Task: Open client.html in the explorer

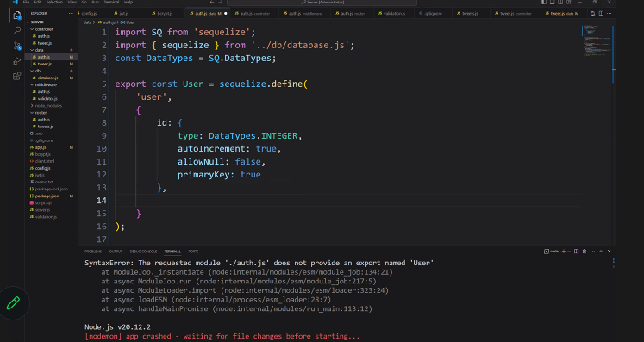Action: pyautogui.click(x=44, y=161)
